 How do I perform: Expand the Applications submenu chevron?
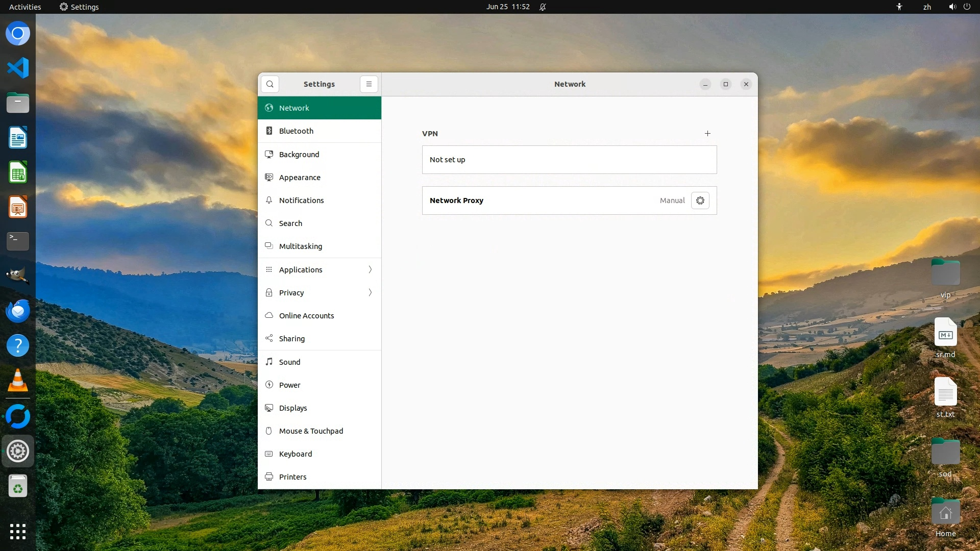point(370,270)
